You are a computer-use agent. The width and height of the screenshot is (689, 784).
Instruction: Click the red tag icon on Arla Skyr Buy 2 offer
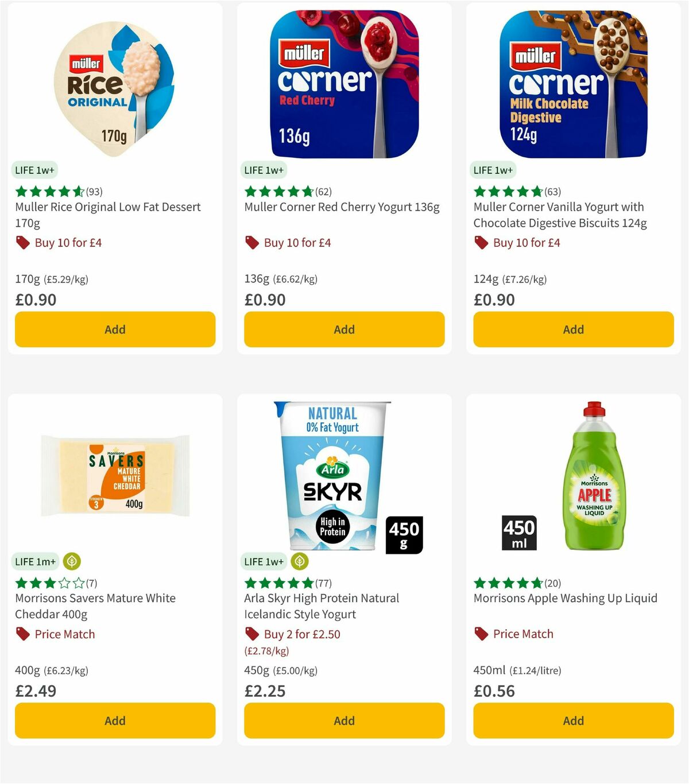[251, 634]
